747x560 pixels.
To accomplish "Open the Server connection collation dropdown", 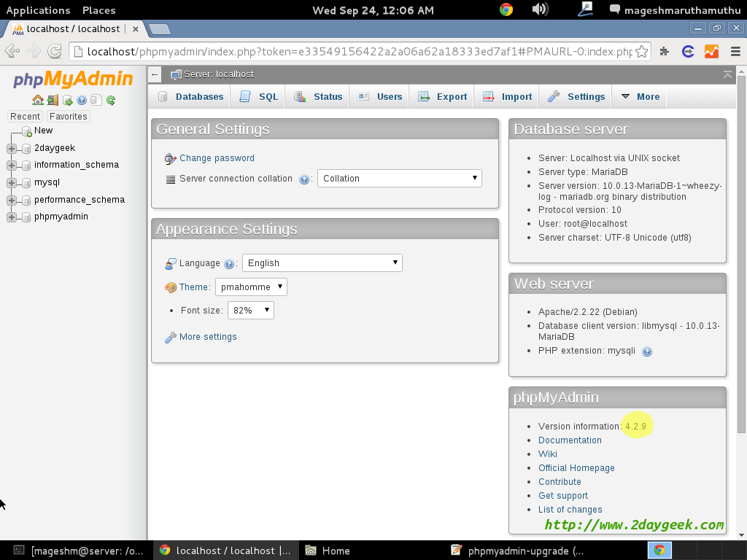I will pos(399,179).
